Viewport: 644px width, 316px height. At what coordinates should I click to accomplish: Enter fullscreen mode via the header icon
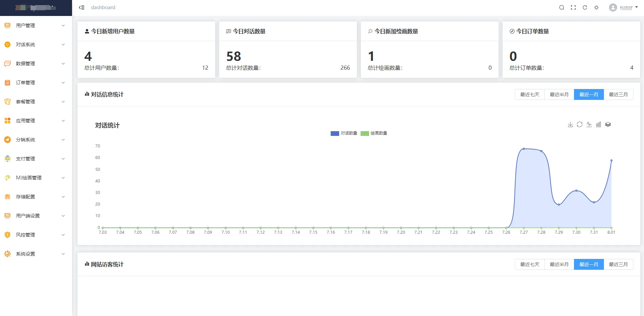pos(573,7)
